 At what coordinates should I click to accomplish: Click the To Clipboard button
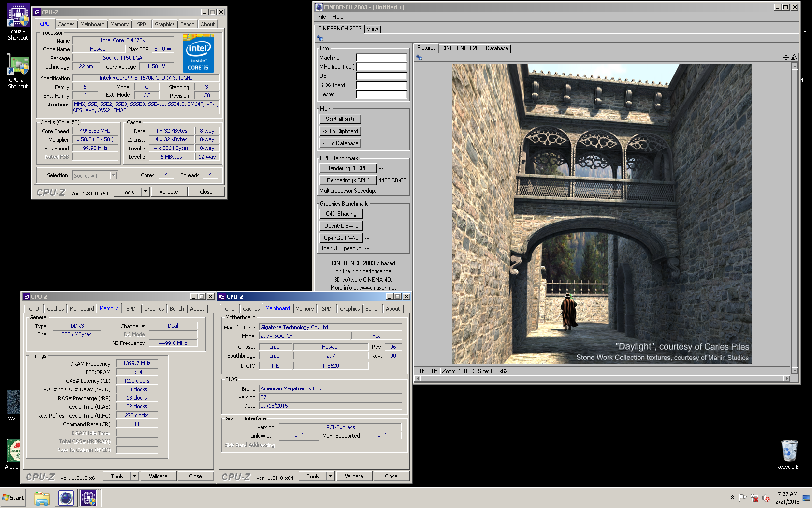point(340,131)
